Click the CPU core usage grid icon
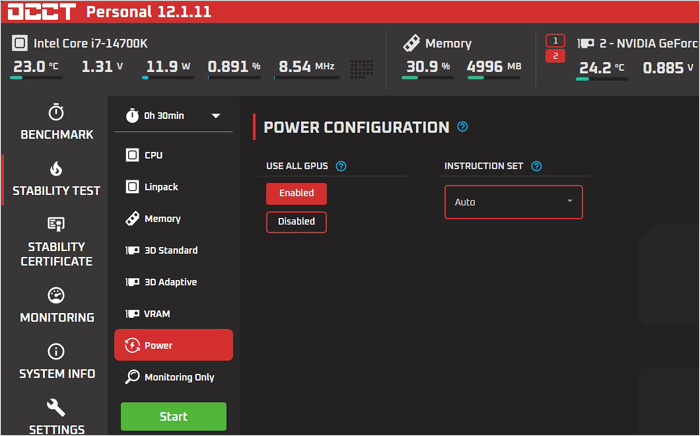This screenshot has width=700, height=436. (x=362, y=69)
